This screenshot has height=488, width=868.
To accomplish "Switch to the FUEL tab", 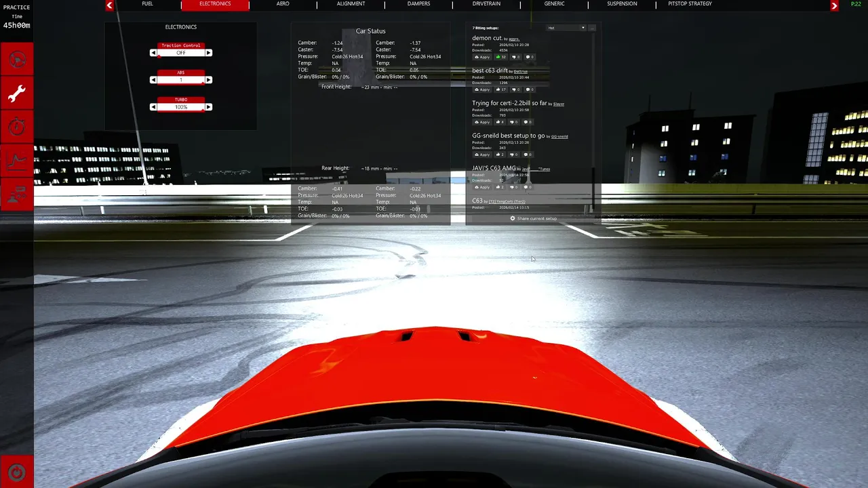I will [147, 4].
